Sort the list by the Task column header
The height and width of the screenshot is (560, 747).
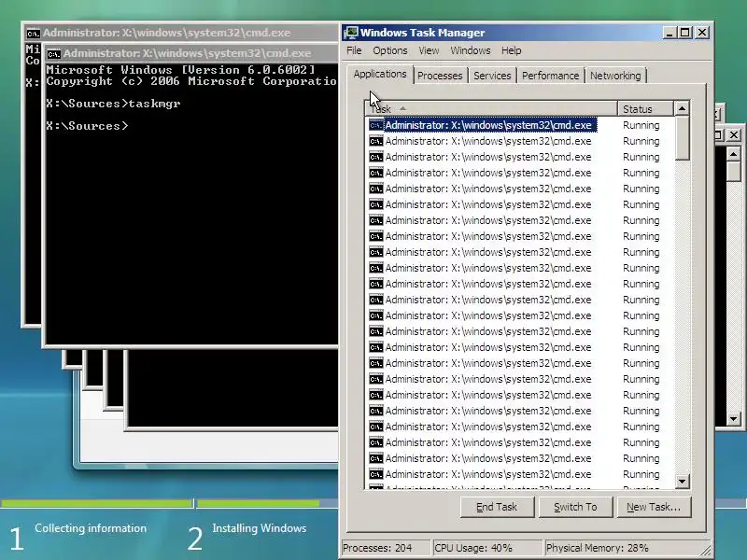(x=491, y=108)
